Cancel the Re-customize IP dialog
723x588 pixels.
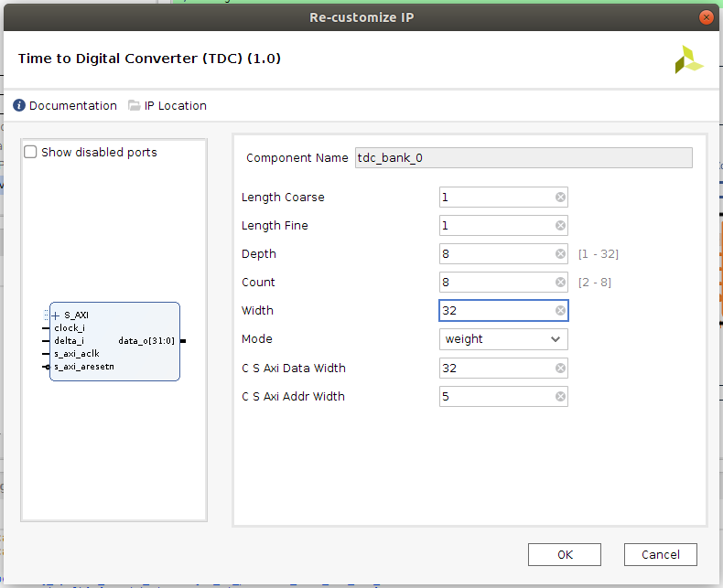660,554
